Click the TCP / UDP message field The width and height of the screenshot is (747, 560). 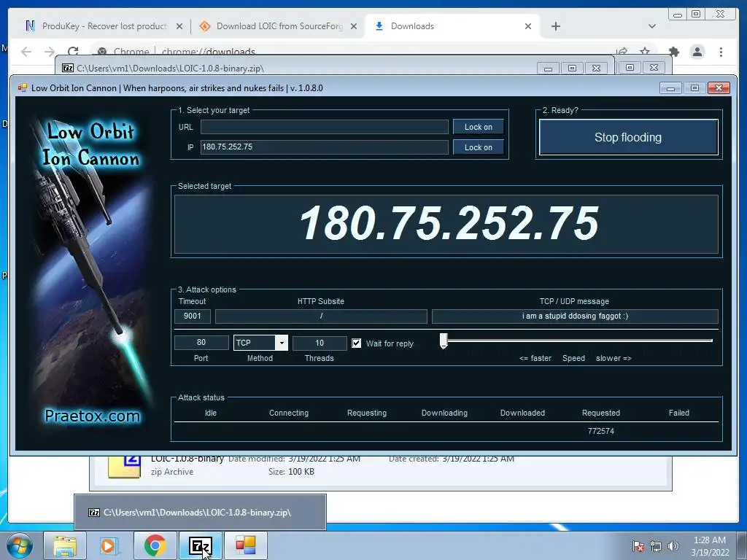(x=575, y=316)
